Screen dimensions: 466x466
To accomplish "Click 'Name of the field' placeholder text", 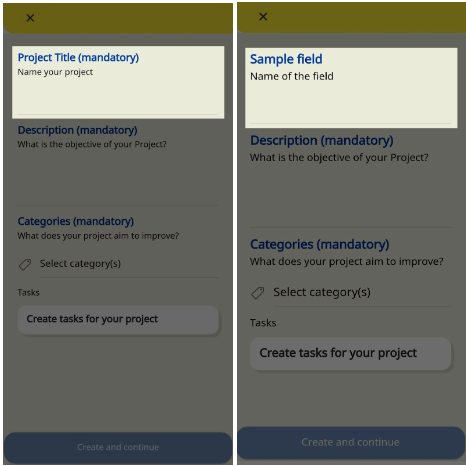I will tap(292, 76).
